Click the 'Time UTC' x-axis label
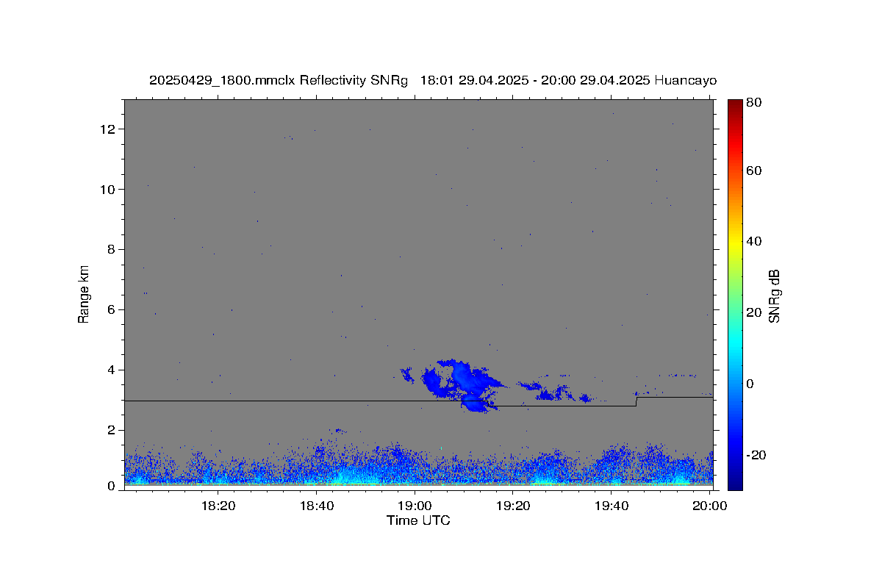Screen dimensions: 882x588 coord(418,520)
